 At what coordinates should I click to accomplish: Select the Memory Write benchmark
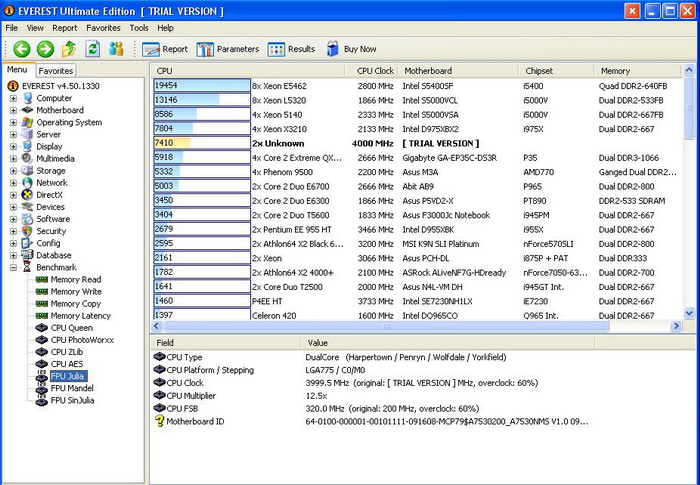coord(76,291)
